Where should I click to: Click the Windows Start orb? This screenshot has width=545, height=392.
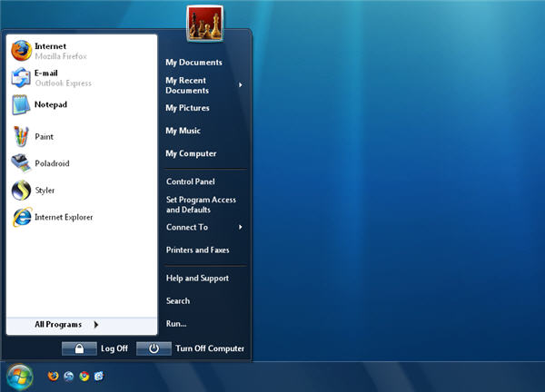point(19,375)
